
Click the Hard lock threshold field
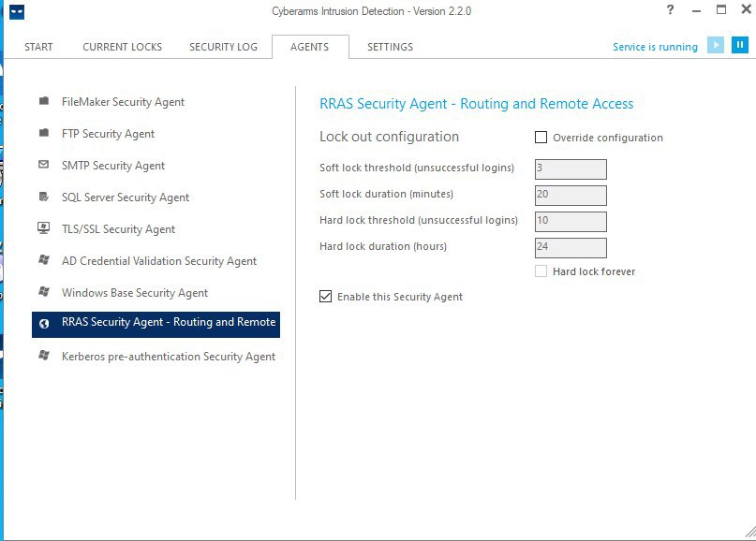(x=571, y=222)
